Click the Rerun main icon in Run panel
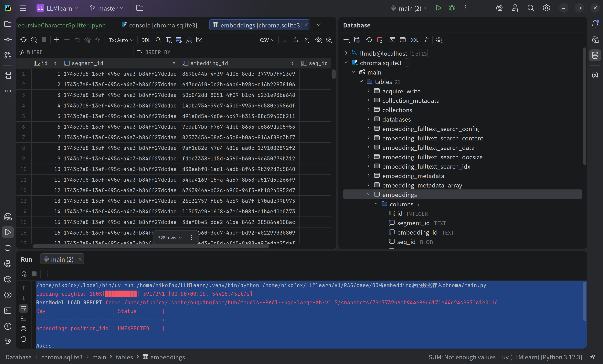 [24, 274]
